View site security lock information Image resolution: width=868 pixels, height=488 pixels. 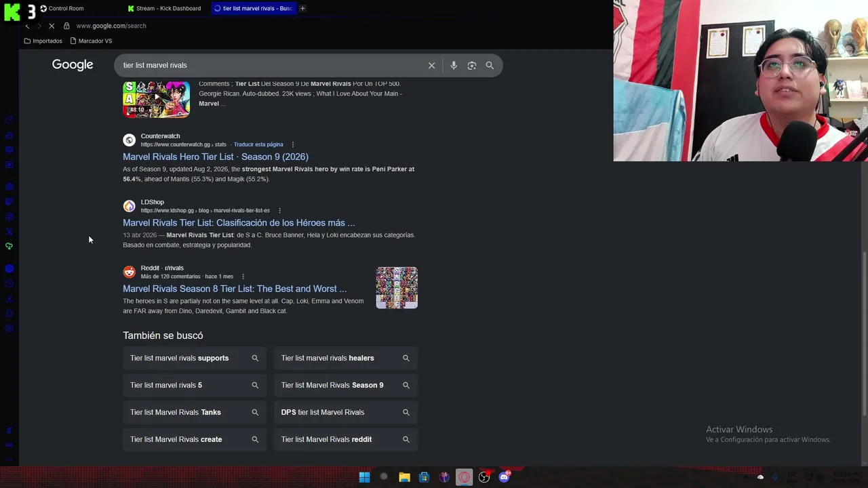pyautogui.click(x=66, y=26)
